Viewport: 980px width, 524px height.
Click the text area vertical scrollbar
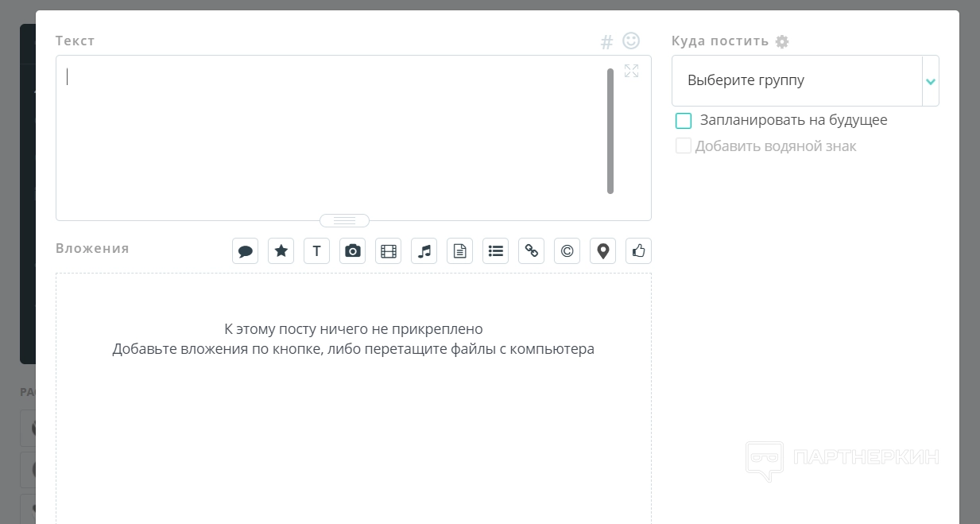[x=610, y=131]
